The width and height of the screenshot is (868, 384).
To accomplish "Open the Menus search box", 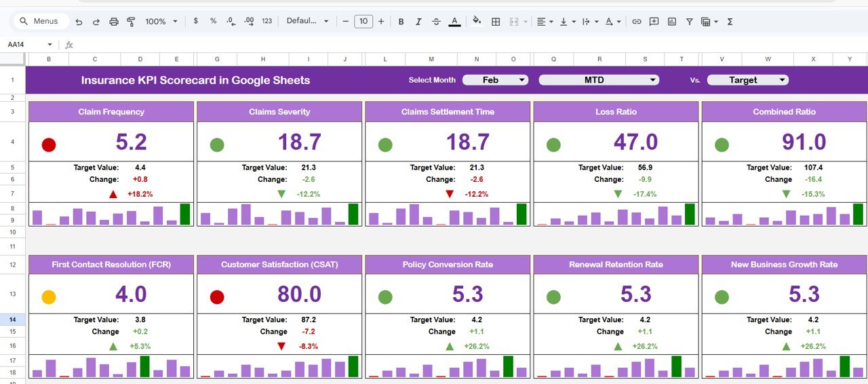I will pyautogui.click(x=41, y=22).
